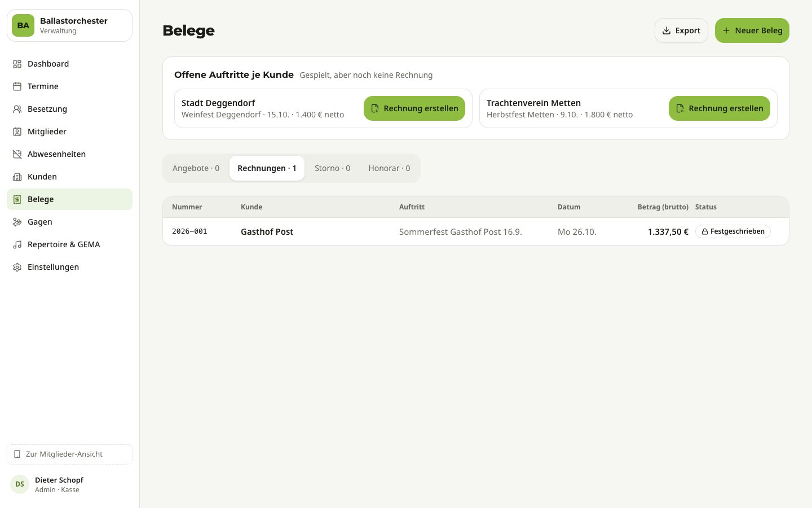Click the Repertoire & GEMA music icon
Image resolution: width=812 pixels, height=508 pixels.
(17, 244)
